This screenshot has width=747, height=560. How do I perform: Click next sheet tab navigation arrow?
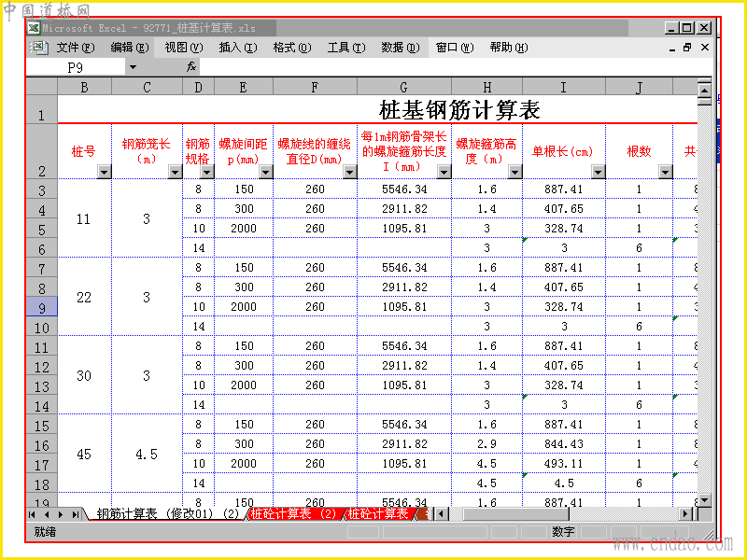pos(61,515)
